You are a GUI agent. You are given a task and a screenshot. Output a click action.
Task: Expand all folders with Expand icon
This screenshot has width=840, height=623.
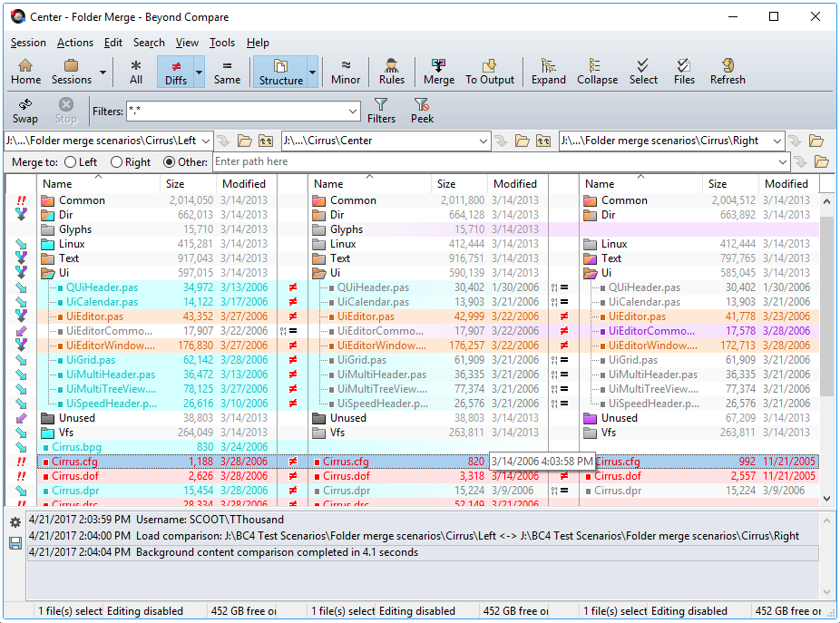click(x=548, y=71)
